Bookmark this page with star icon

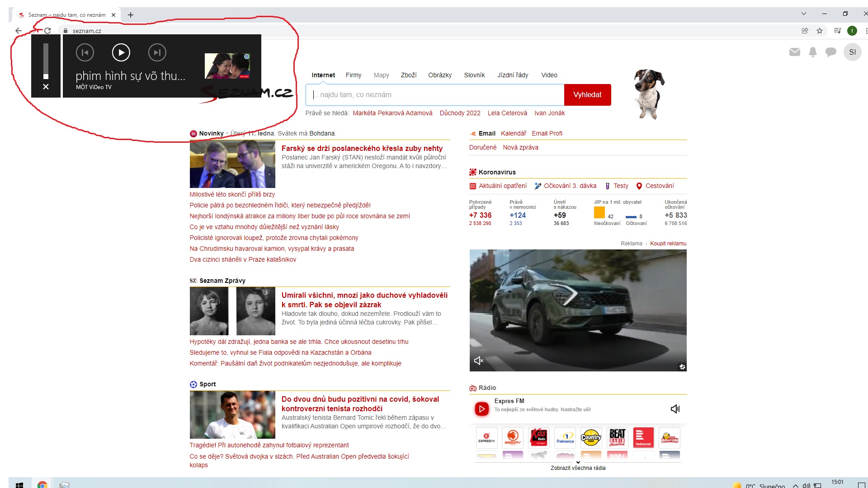[820, 31]
